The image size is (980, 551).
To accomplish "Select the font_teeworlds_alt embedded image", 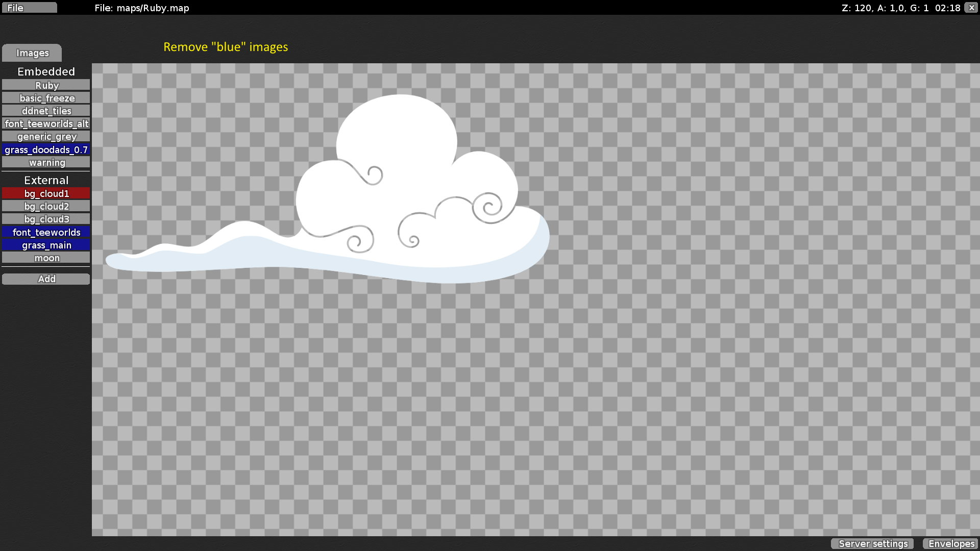I will coord(46,123).
